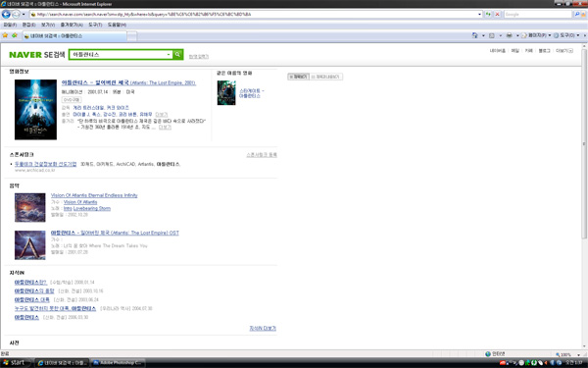Open the 파일(F) menu
The width and height of the screenshot is (588, 368).
[x=10, y=25]
